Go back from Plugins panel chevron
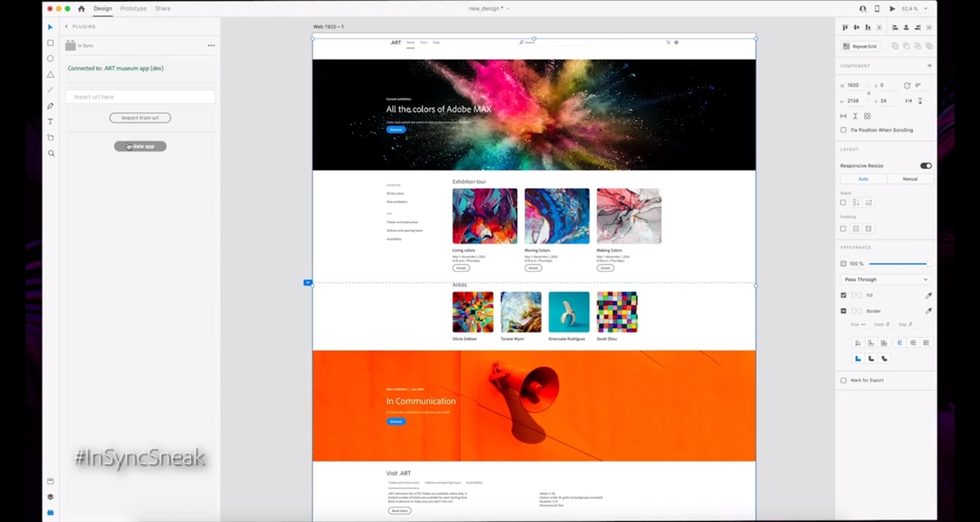 tap(67, 26)
